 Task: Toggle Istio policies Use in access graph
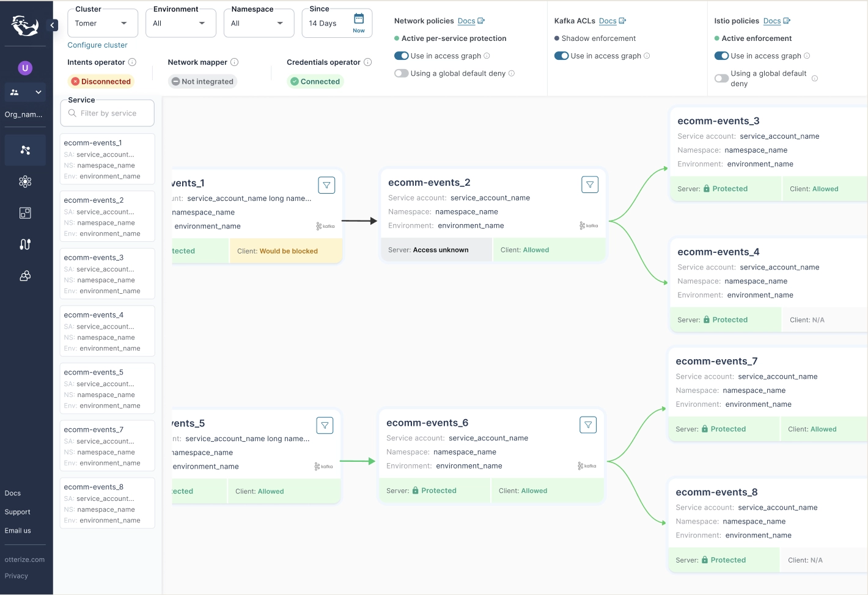pos(722,56)
